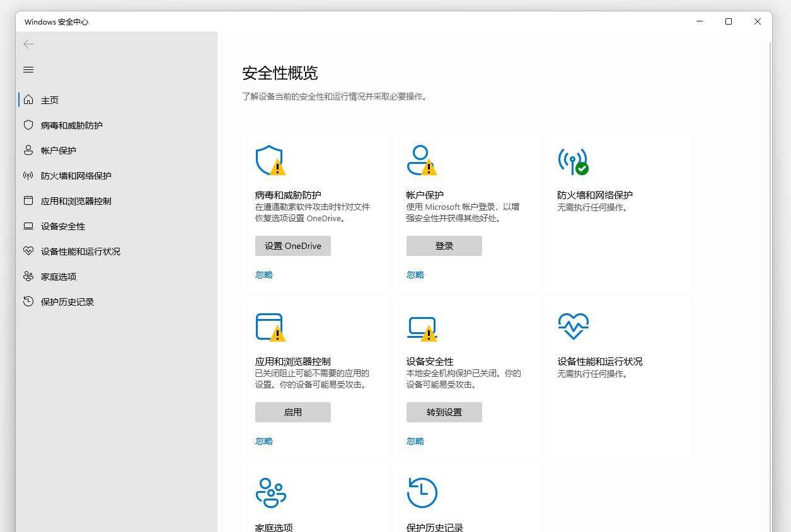791x532 pixels.
Task: Click the heartbeat icon for 设备性能和运行状况
Action: click(574, 326)
